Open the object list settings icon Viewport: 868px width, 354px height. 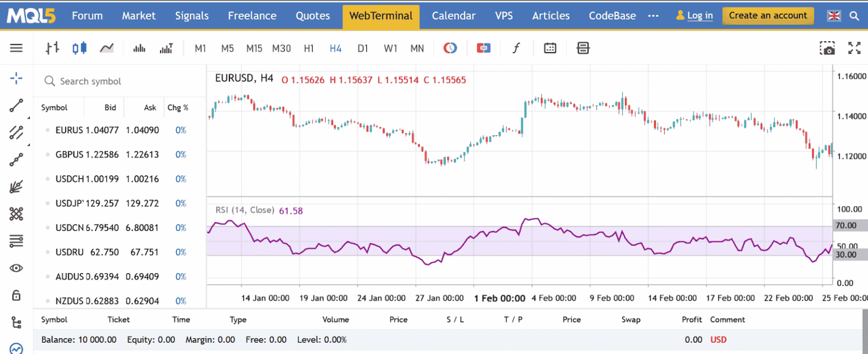tap(16, 241)
